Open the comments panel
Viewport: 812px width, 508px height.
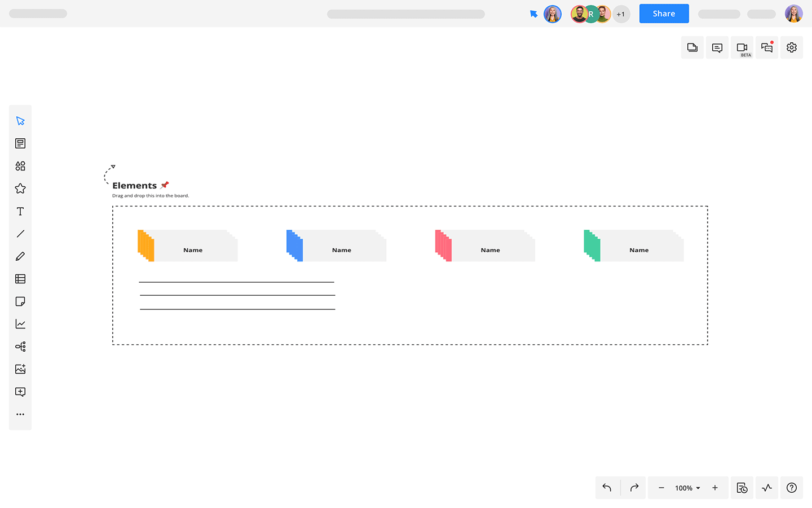tap(717, 48)
